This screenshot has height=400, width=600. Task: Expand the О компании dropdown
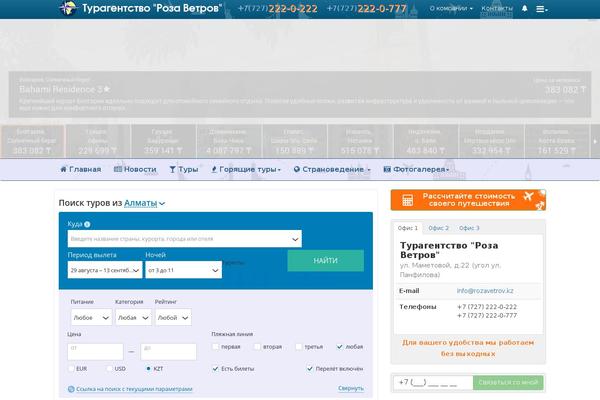pyautogui.click(x=451, y=8)
